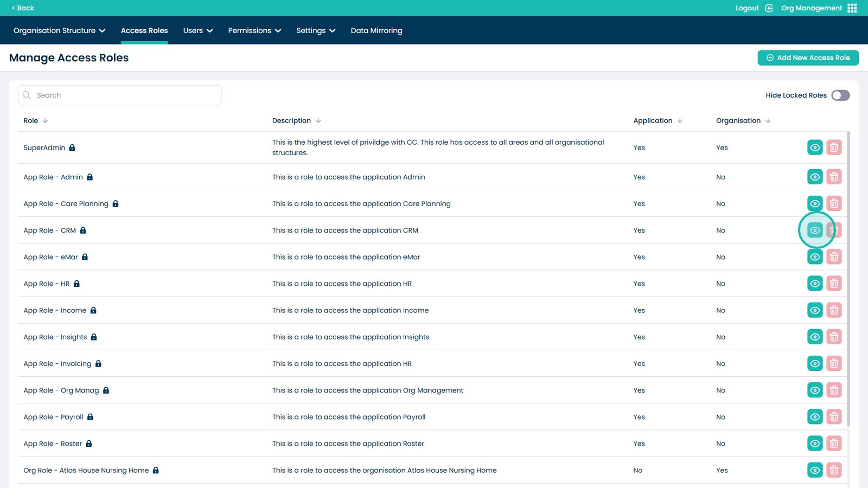Switch to the Data Mirroring tab
This screenshot has width=868, height=488.
coord(376,30)
